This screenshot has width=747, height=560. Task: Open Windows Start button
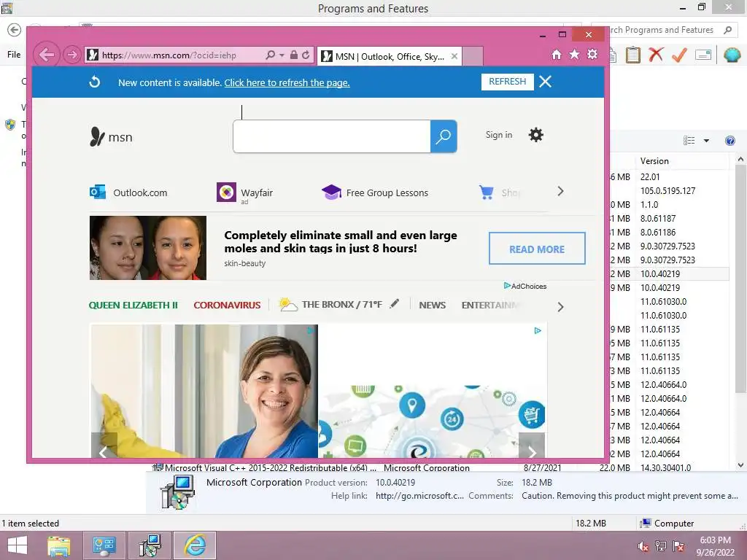[x=18, y=545]
